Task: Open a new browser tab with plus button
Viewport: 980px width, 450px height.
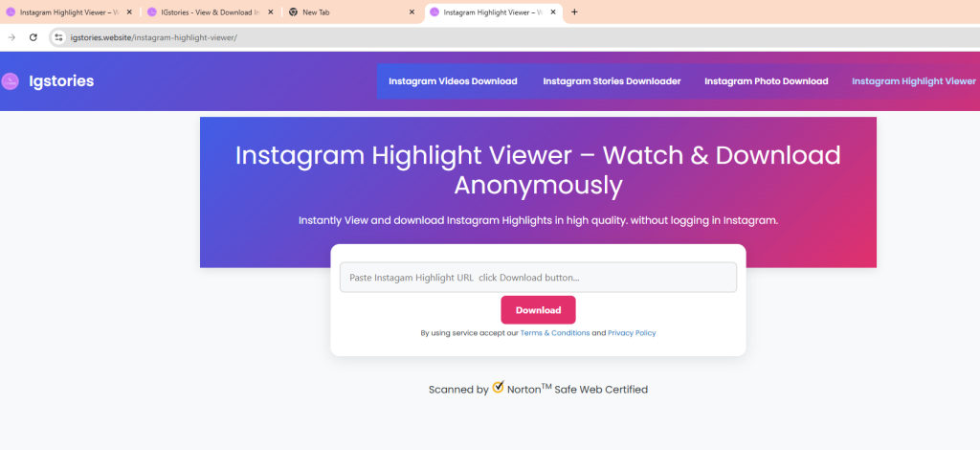Action: [x=574, y=12]
